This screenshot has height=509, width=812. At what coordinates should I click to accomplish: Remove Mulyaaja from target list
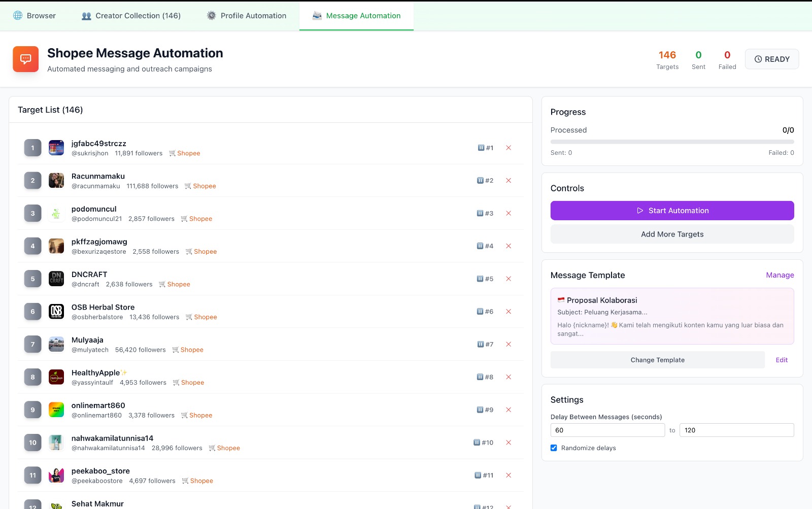click(x=509, y=344)
